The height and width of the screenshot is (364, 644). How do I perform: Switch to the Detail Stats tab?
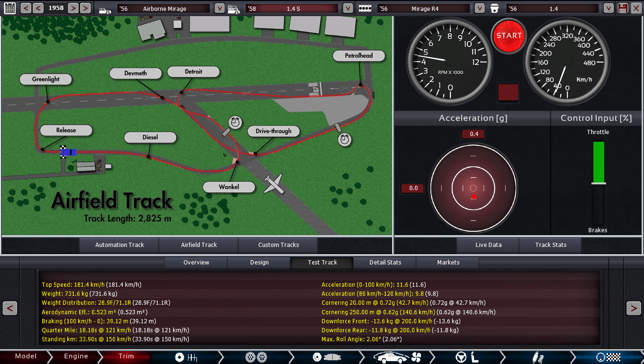click(385, 263)
